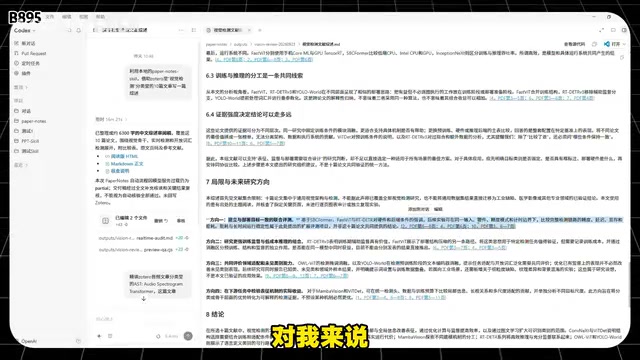The height and width of the screenshot is (360, 640).
Task: Click the add attachment plus icon in composer
Action: point(99,336)
